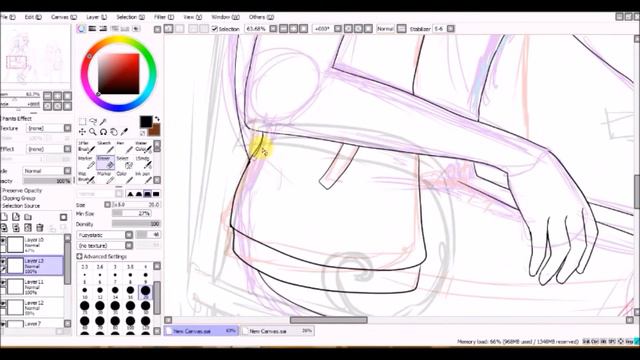Select the magic wand tool

tap(103, 122)
